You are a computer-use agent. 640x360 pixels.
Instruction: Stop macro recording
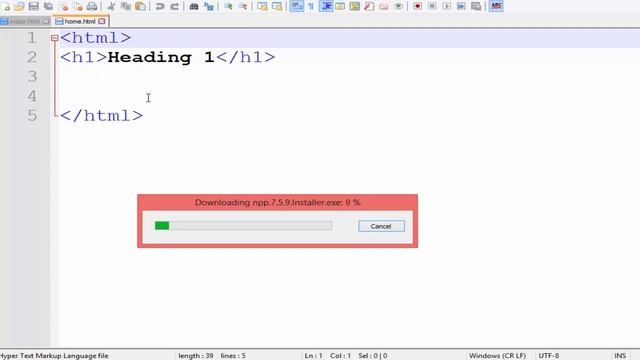pyautogui.click(x=432, y=6)
